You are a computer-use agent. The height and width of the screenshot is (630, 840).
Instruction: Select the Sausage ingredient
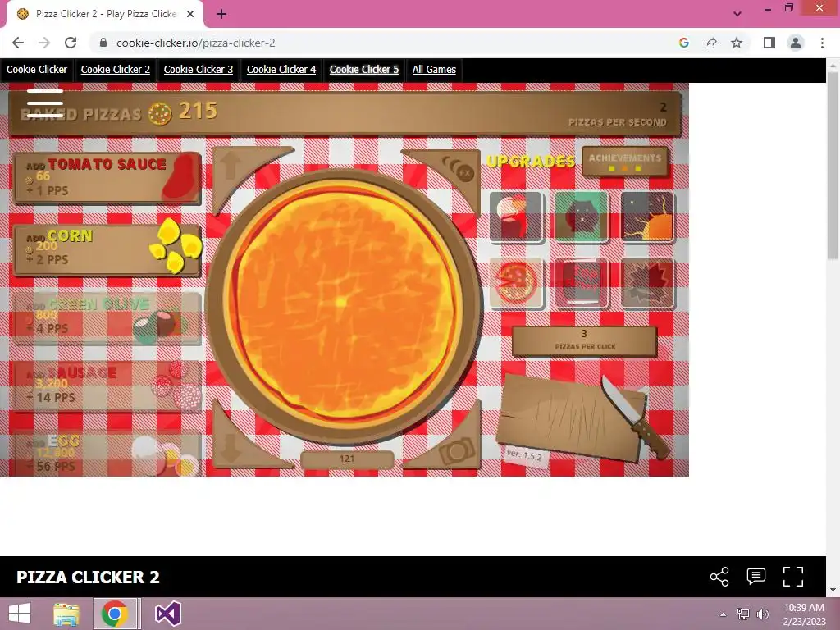(x=107, y=387)
